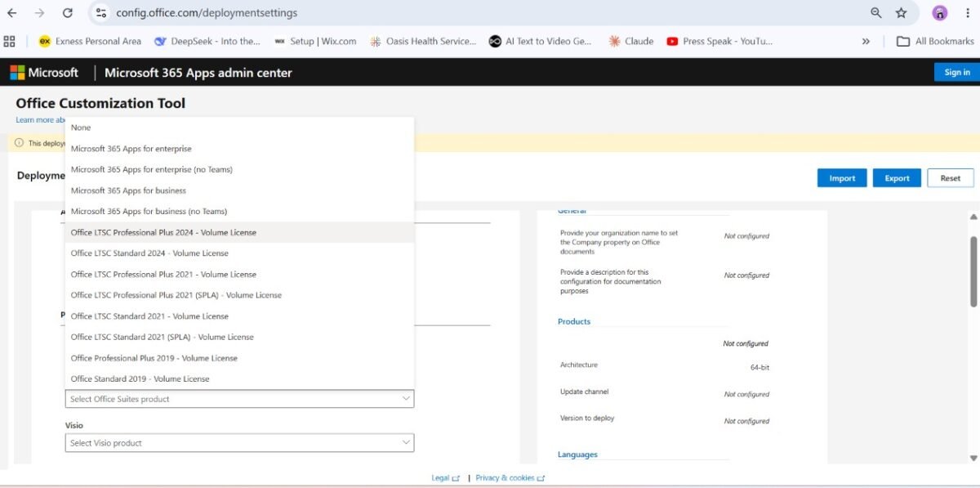Click the address bar URL
The height and width of the screenshot is (488, 980).
coord(207,13)
